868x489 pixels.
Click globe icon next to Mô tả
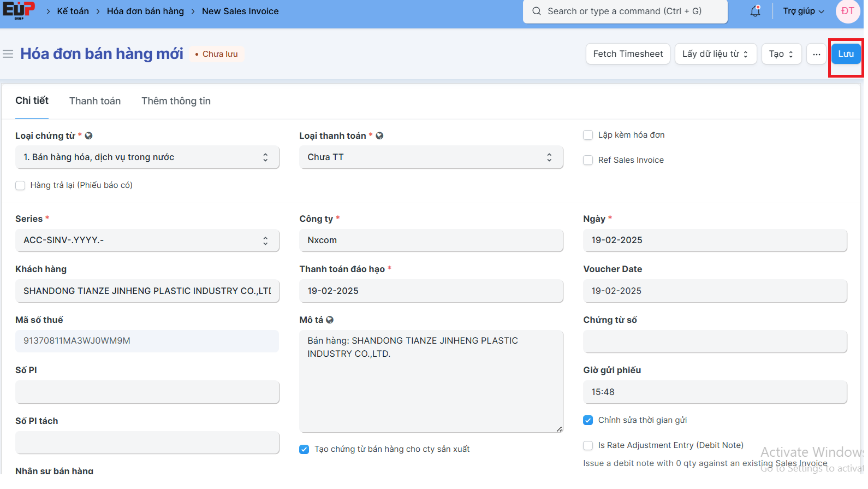330,320
